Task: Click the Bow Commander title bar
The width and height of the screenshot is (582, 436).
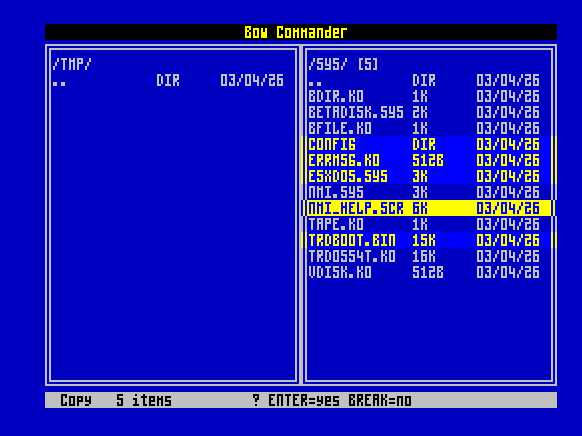Action: pyautogui.click(x=301, y=32)
